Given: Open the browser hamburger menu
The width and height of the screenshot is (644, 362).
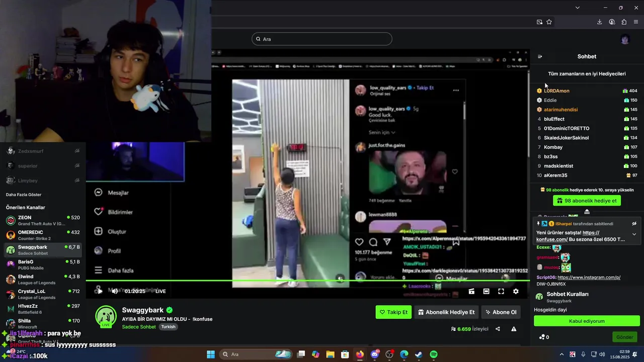Looking at the screenshot, I should click(636, 22).
